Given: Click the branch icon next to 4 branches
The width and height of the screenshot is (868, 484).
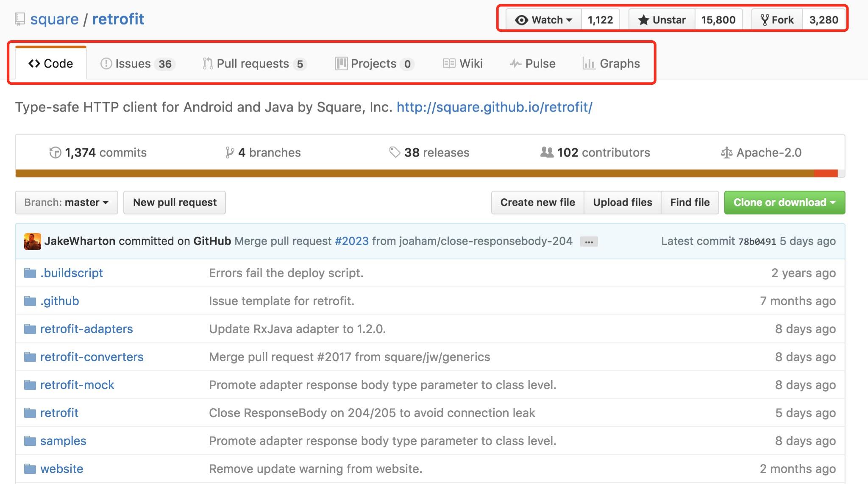Looking at the screenshot, I should click(229, 152).
